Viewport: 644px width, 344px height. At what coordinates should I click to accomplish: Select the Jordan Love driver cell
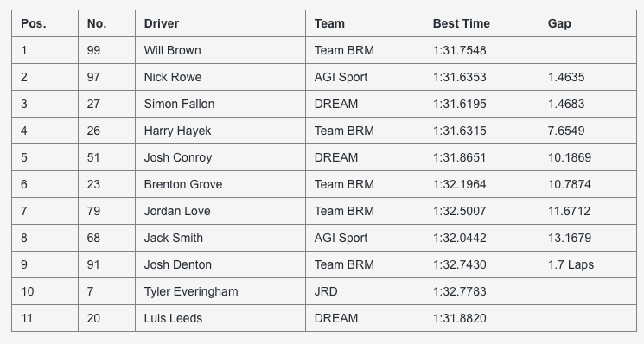pos(220,211)
